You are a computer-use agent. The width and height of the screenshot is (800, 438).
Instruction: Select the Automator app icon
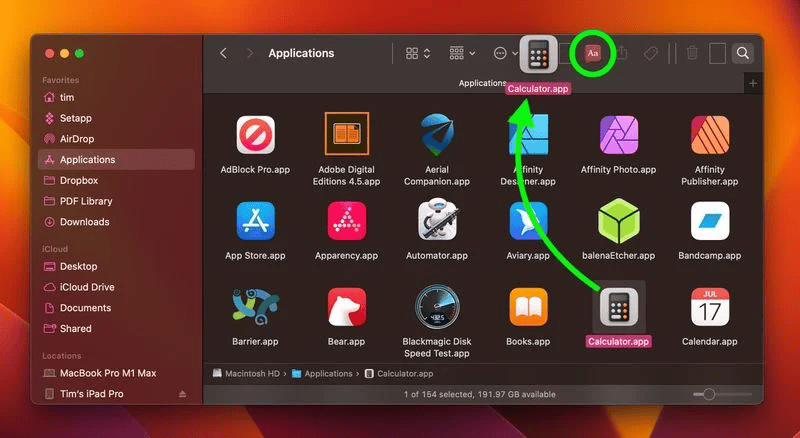438,222
